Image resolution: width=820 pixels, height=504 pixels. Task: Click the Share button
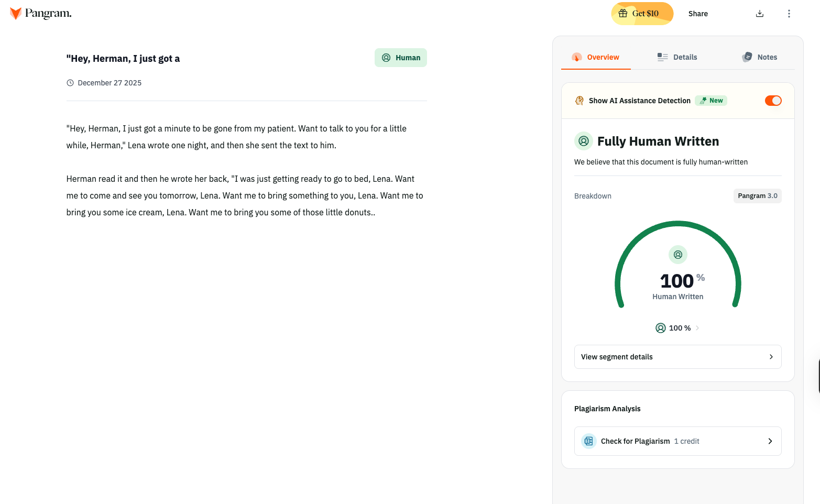697,14
